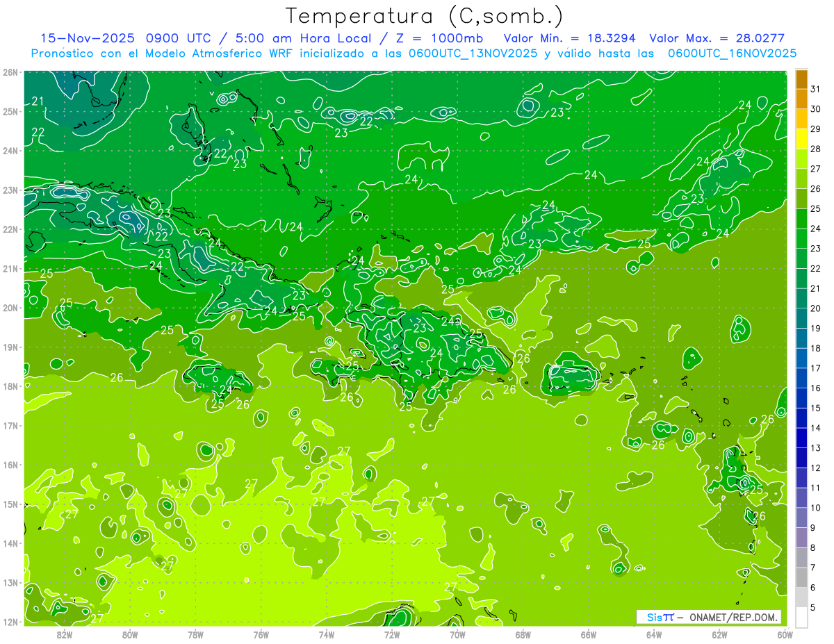Click the color scale label 5
Viewport: 834px width, 644px height.
pos(813,607)
